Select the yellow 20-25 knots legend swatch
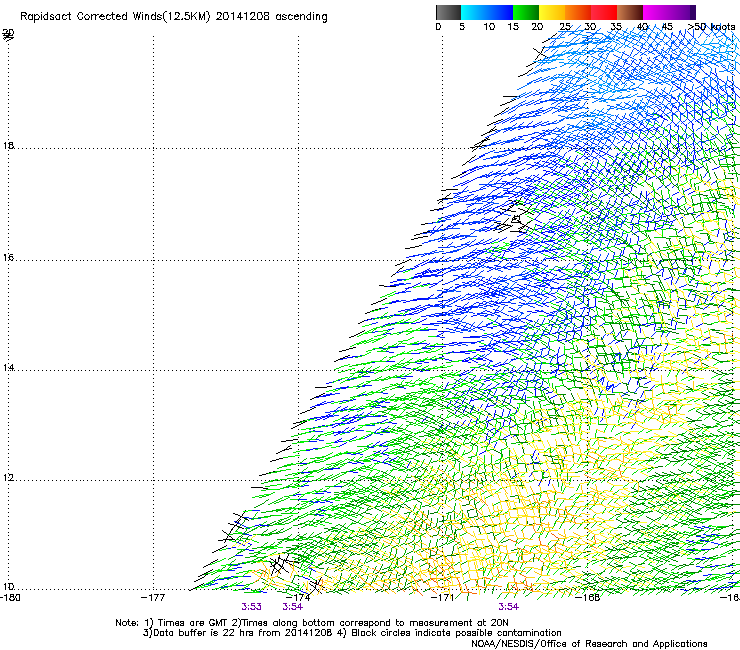Image resolution: width=740 pixels, height=650 pixels. [552, 12]
